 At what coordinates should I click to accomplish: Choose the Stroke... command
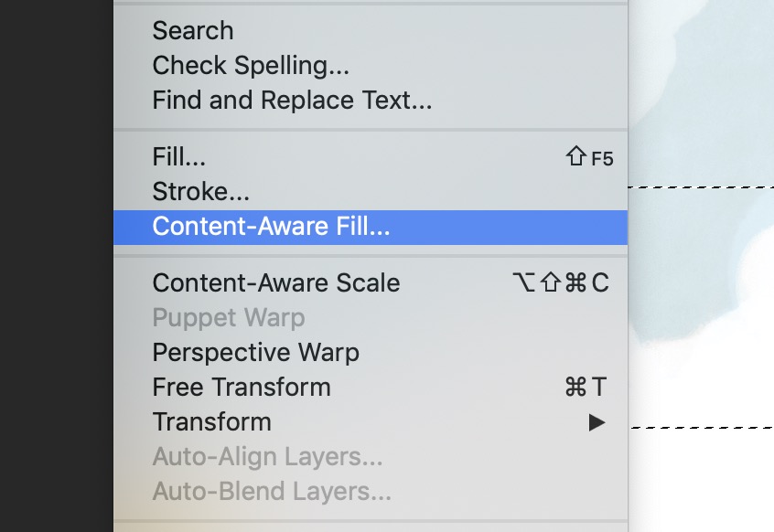tap(371, 191)
